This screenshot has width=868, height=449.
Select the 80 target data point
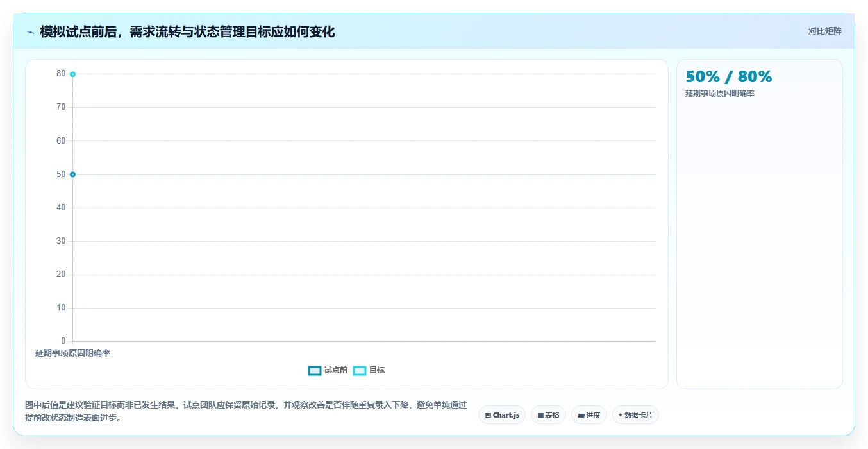72,74
